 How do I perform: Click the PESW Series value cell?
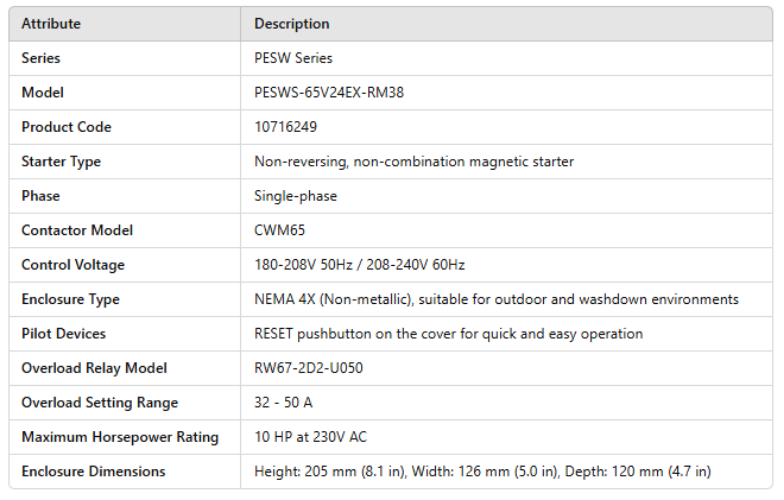tap(293, 58)
